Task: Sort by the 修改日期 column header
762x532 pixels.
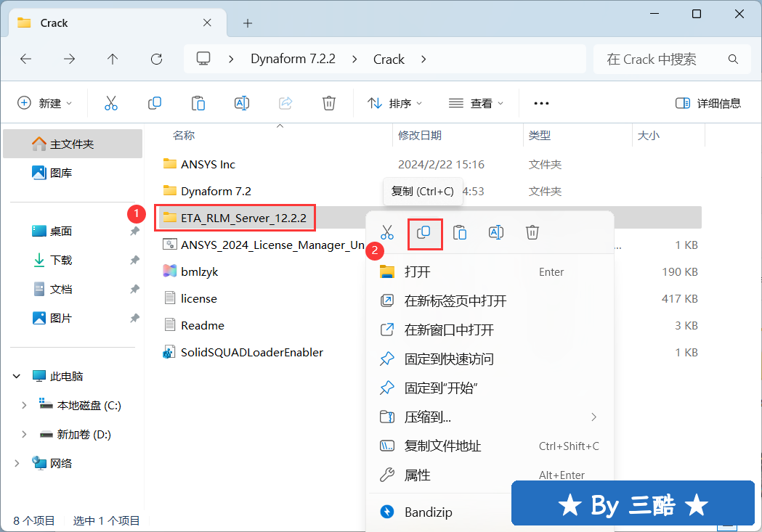Action: pyautogui.click(x=420, y=136)
